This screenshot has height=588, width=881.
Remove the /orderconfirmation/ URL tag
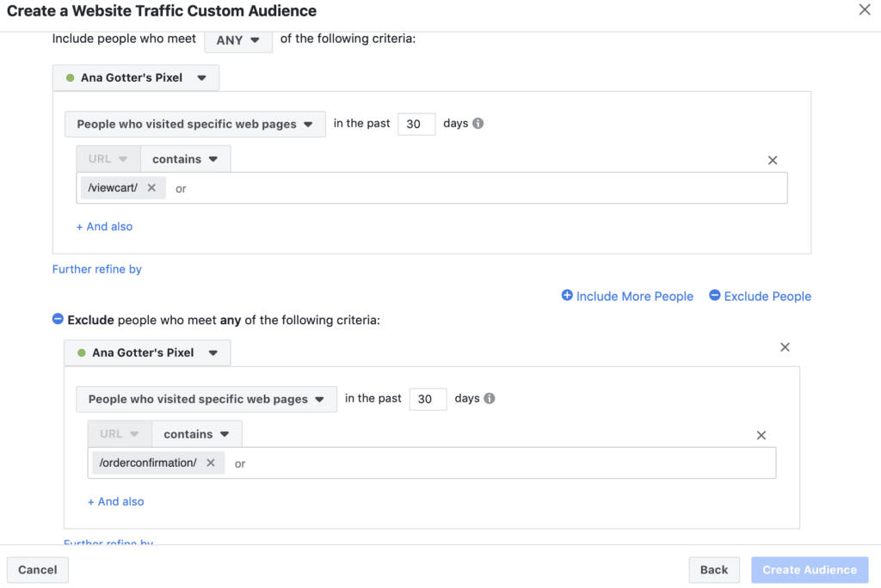click(210, 462)
